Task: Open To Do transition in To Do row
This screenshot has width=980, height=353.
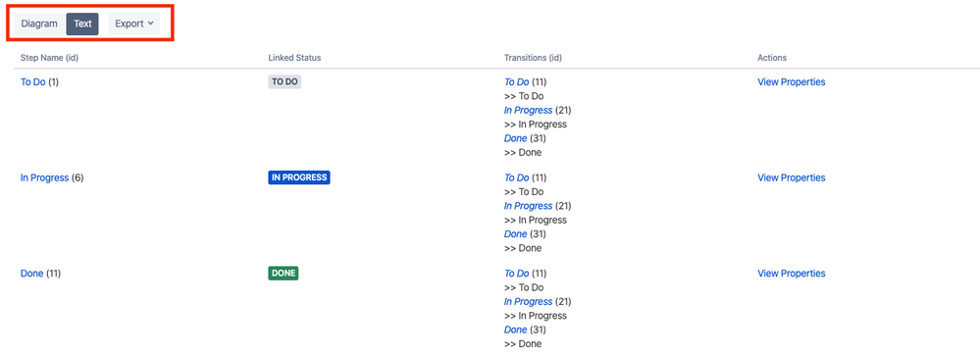Action: 516,81
